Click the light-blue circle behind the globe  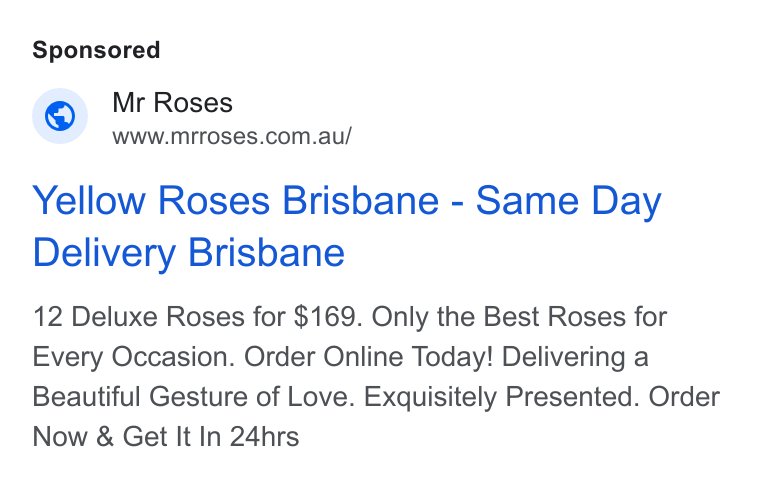coord(60,116)
